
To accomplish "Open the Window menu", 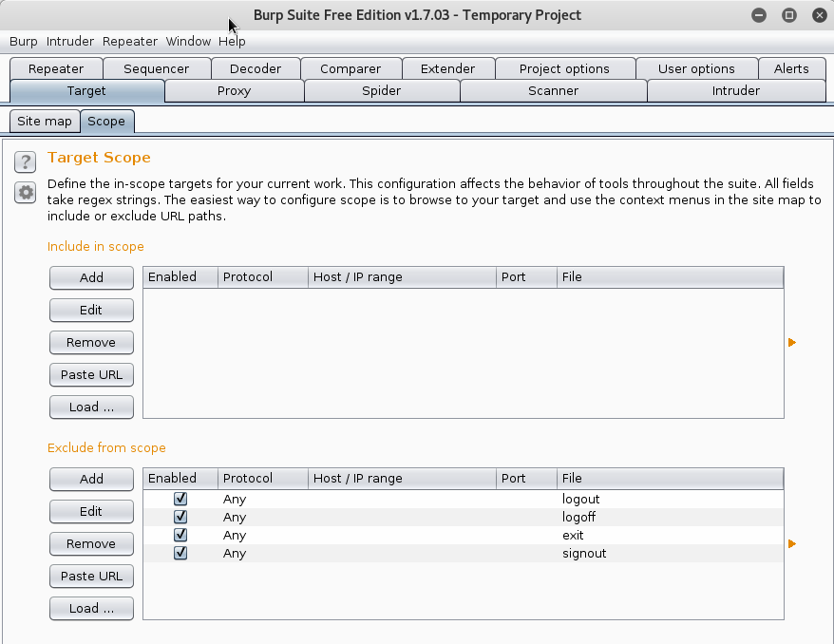I will click(x=188, y=42).
